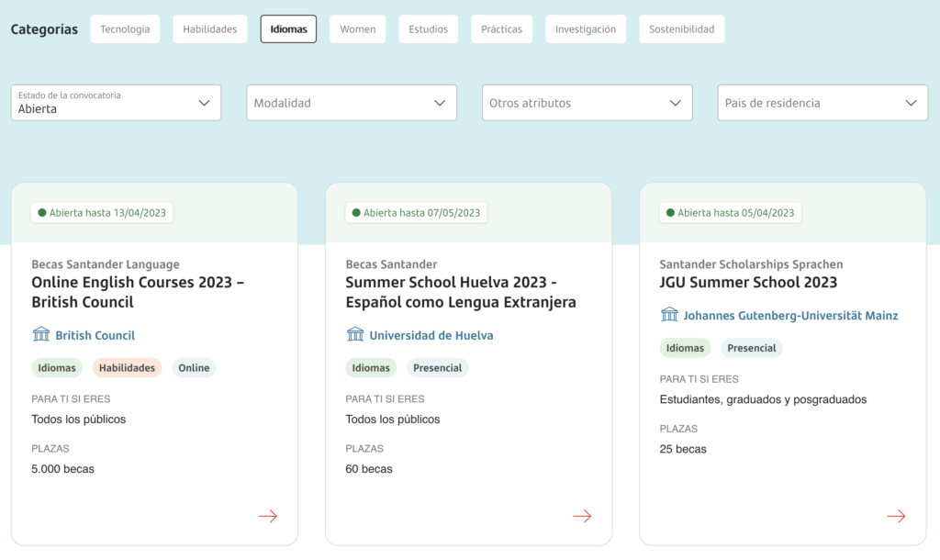Open the País de residencia dropdown

822,103
